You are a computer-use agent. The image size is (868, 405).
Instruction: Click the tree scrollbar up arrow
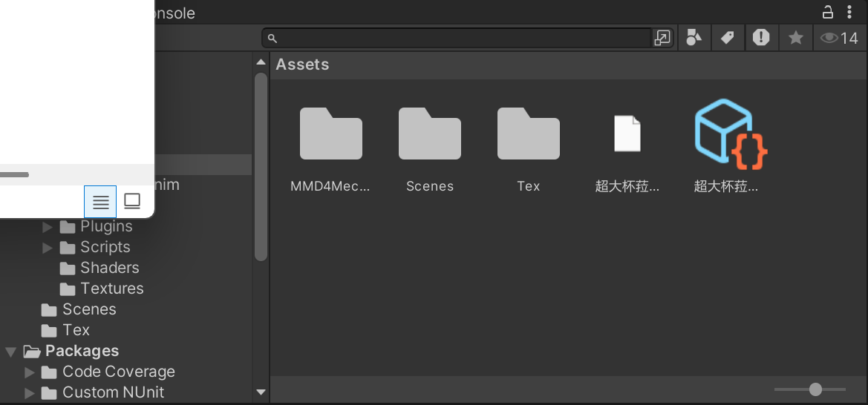point(261,62)
